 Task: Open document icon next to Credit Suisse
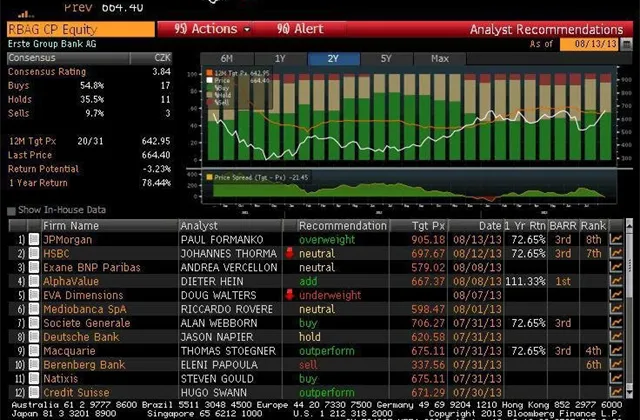coord(34,392)
